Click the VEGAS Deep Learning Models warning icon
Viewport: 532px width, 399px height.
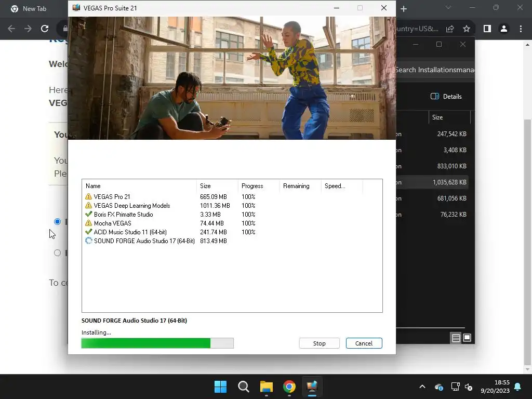point(88,206)
